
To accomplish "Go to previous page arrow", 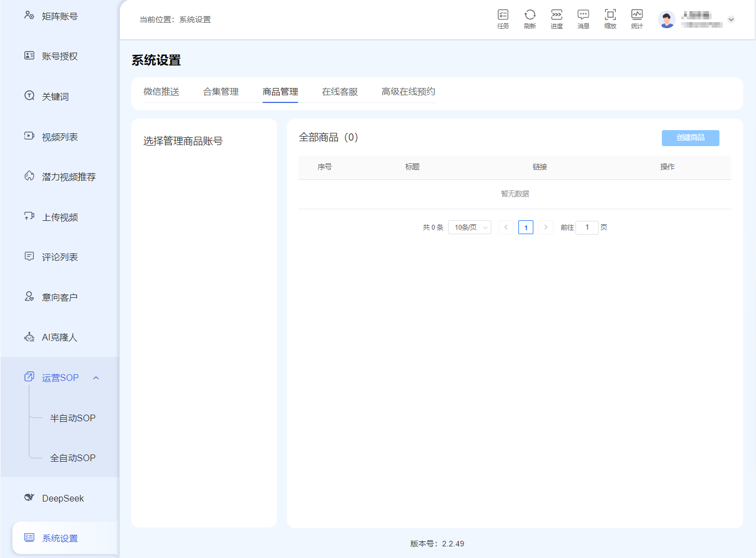I will coord(506,228).
